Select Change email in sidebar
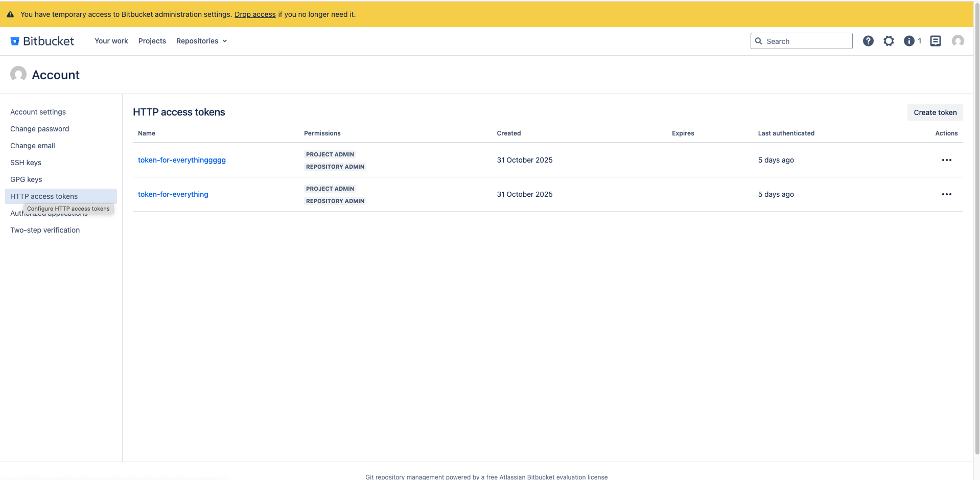The image size is (980, 480). pos(32,146)
